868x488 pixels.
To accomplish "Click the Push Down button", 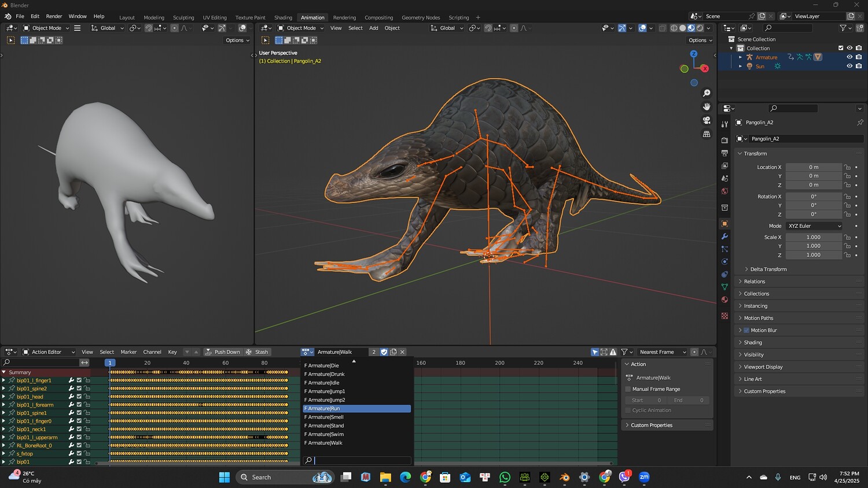I will tap(222, 352).
